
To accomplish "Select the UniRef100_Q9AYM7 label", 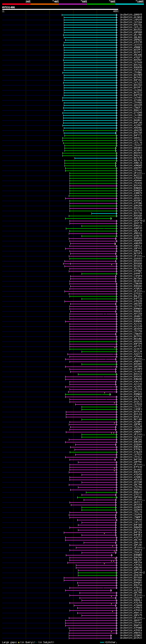I will coord(131,168).
